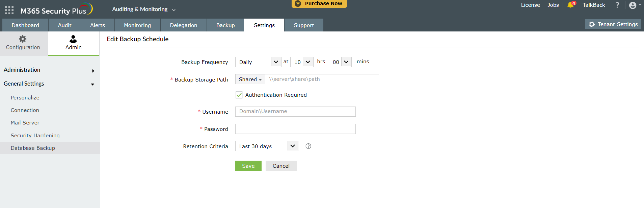Open the Auditing & Monitoring module dropdown
This screenshot has height=208, width=644.
[144, 9]
